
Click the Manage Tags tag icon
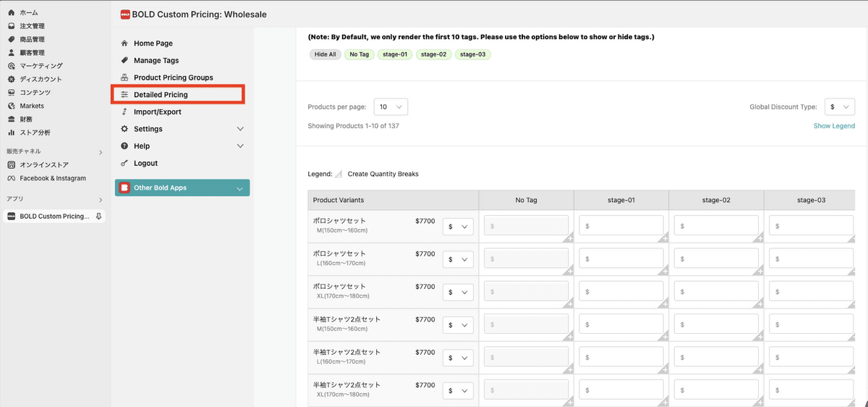124,61
